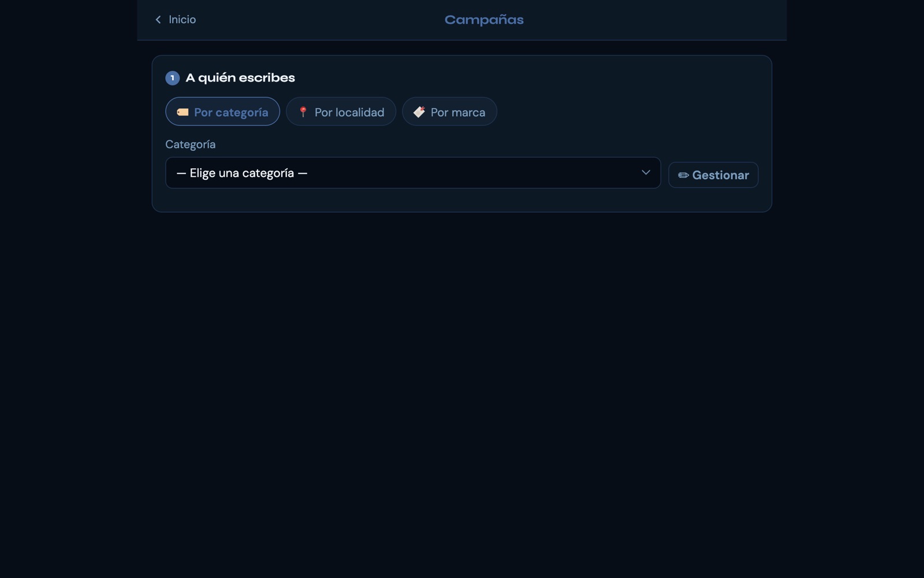Image resolution: width=924 pixels, height=578 pixels.
Task: Select the Por categoría filter
Action: tap(222, 112)
